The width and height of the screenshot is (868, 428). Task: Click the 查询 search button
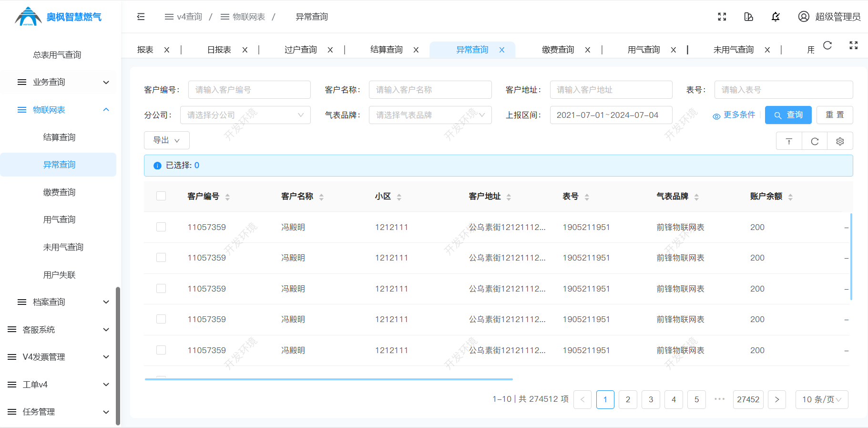pos(788,115)
